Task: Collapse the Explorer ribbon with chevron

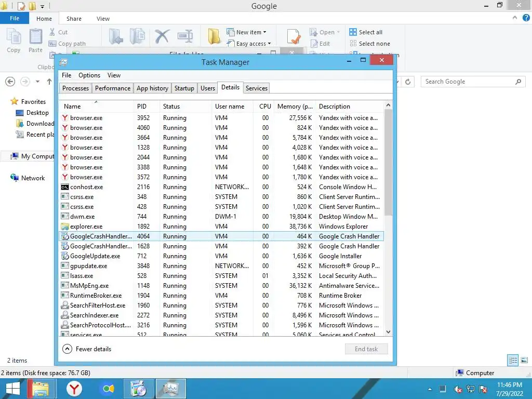Action: click(515, 18)
